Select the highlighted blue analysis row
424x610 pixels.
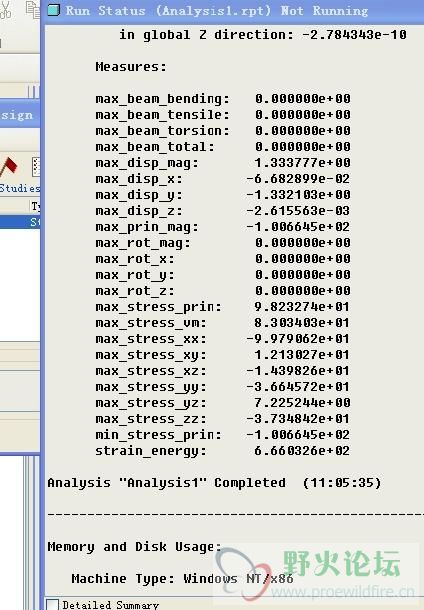tap(20, 222)
